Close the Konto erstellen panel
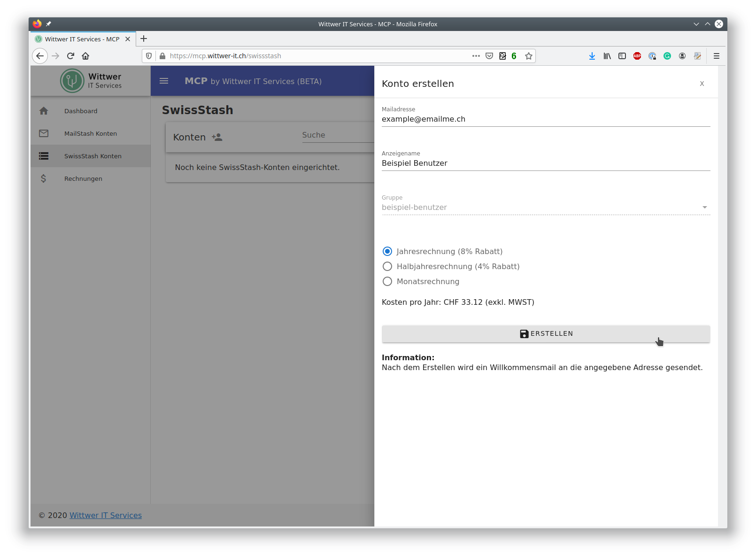Screen dimensions: 756x557 pyautogui.click(x=702, y=84)
